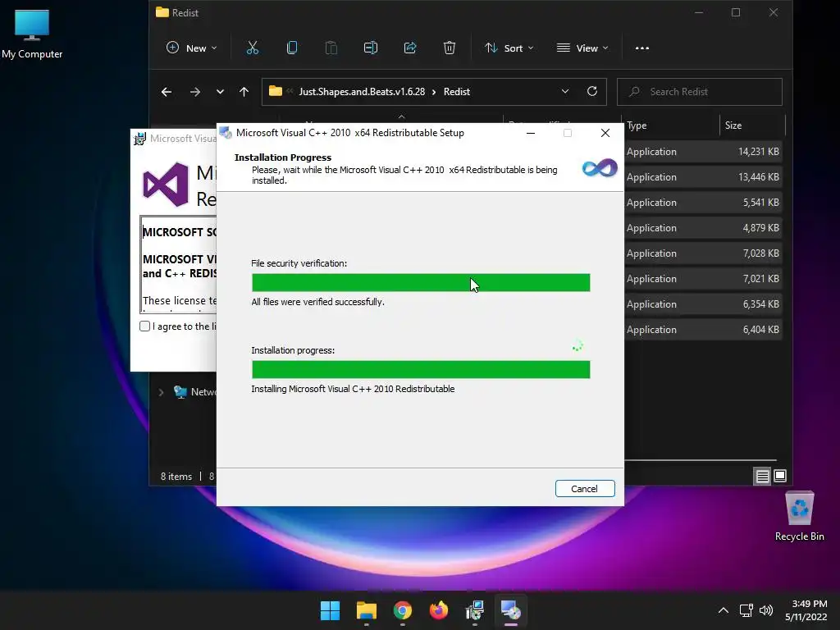Click the File security verification progress bar
Viewport: 840px width, 630px height.
click(x=421, y=282)
